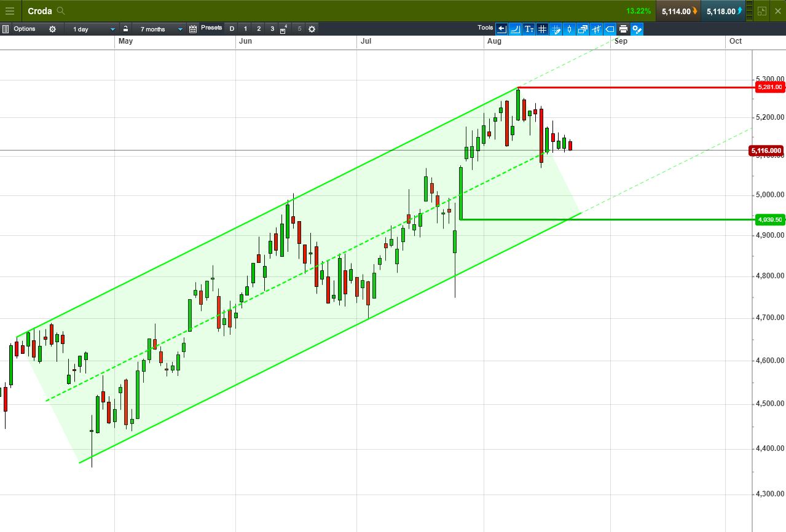The image size is (786, 532).
Task: Select preset 2
Action: point(259,29)
